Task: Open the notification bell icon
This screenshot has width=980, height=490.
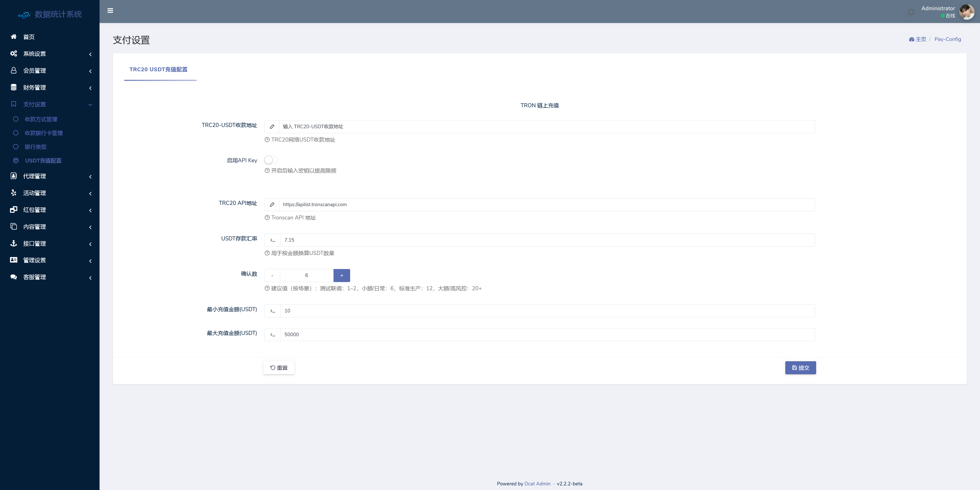Action: 911,12
